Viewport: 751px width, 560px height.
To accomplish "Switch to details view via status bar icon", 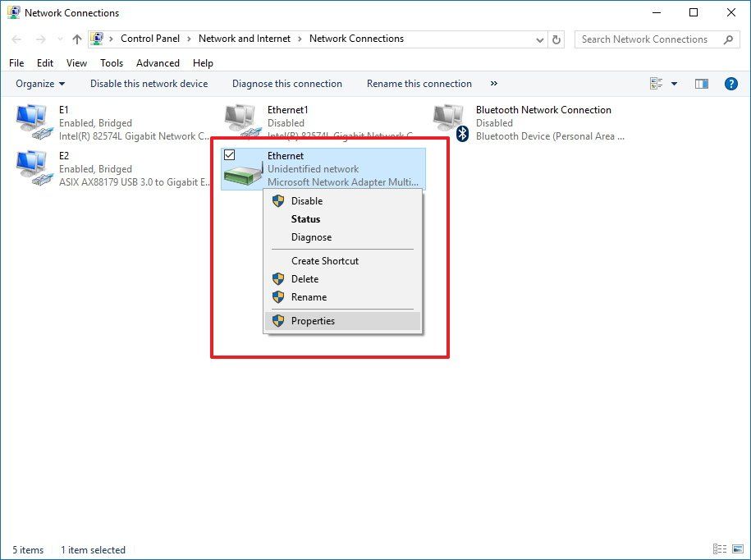I will [x=719, y=549].
